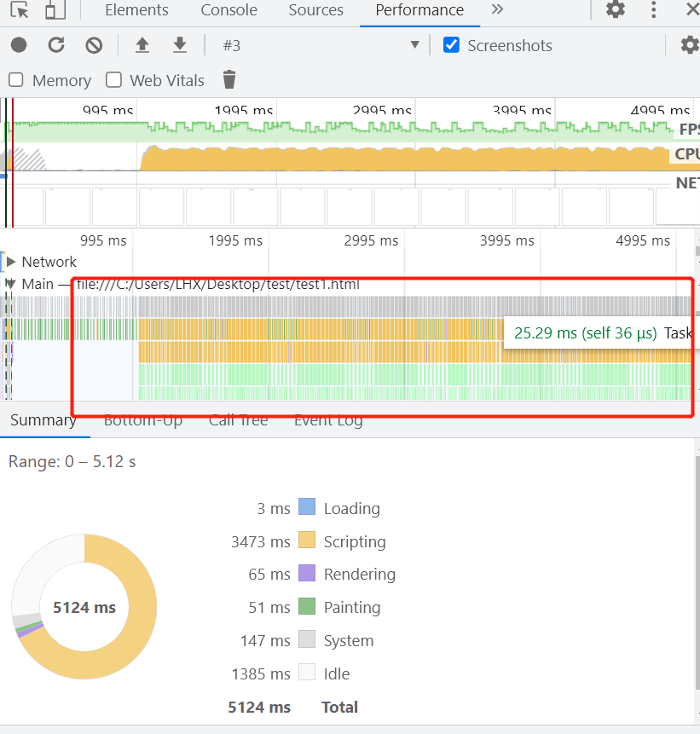Click the Rendering purple color swatch
Screen dimensions: 700x734
(x=307, y=573)
